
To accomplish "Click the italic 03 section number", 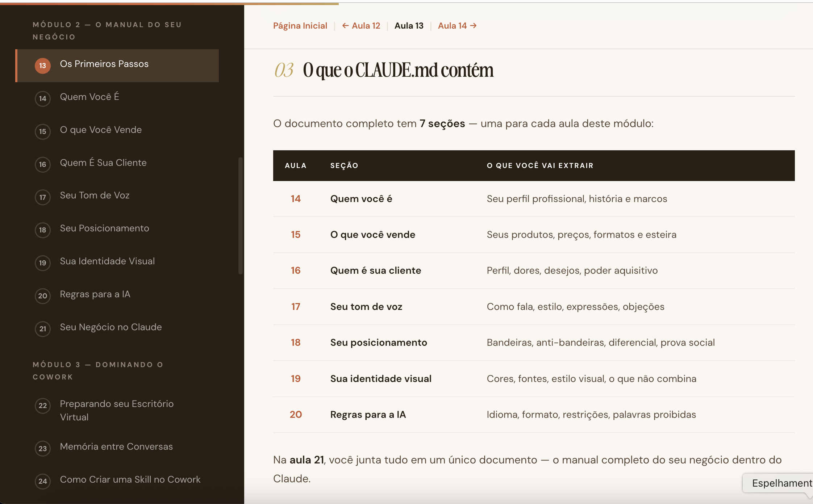I will [284, 70].
